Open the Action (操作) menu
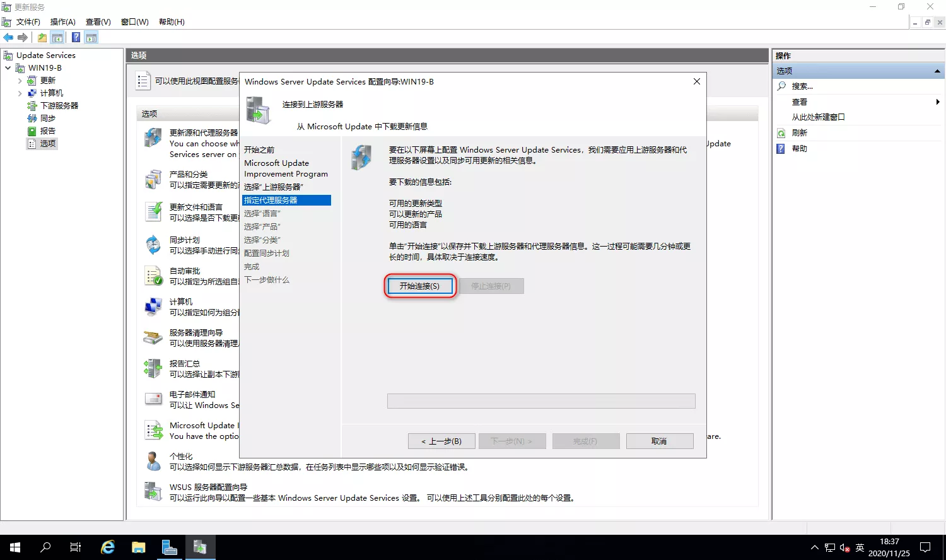 click(x=62, y=22)
